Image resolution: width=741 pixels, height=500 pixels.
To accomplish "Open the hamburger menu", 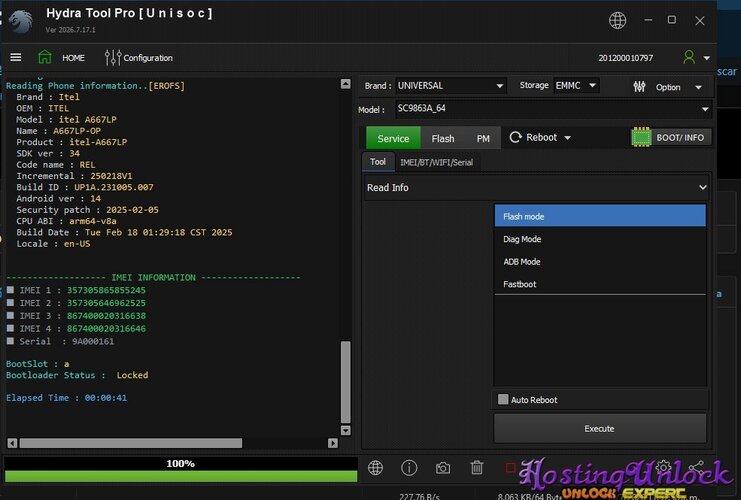I will [16, 57].
